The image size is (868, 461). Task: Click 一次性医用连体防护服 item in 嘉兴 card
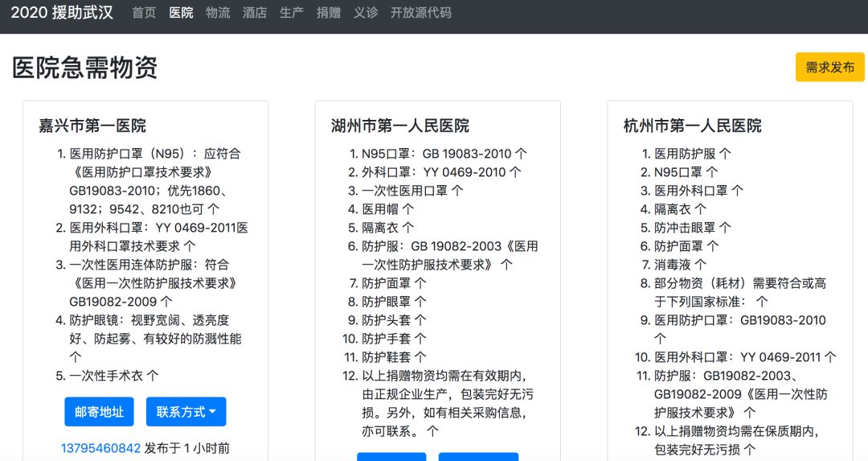(x=154, y=283)
